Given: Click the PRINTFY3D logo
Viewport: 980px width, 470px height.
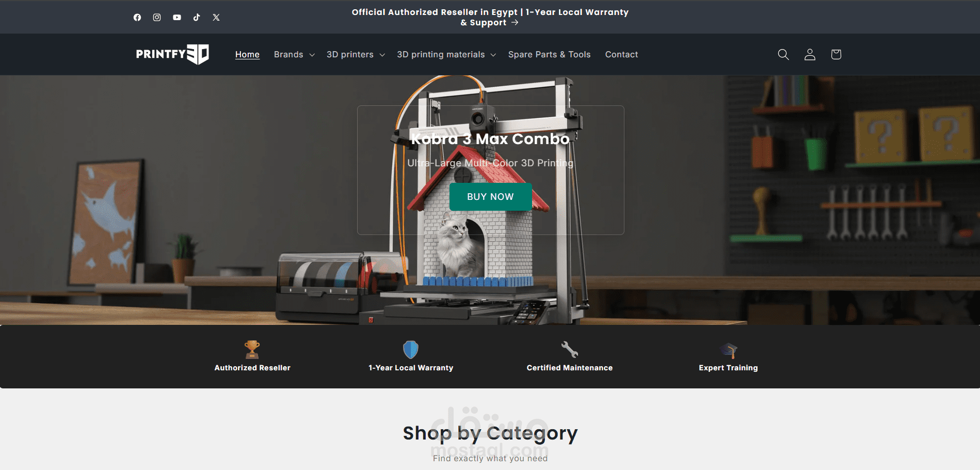Looking at the screenshot, I should click(173, 54).
